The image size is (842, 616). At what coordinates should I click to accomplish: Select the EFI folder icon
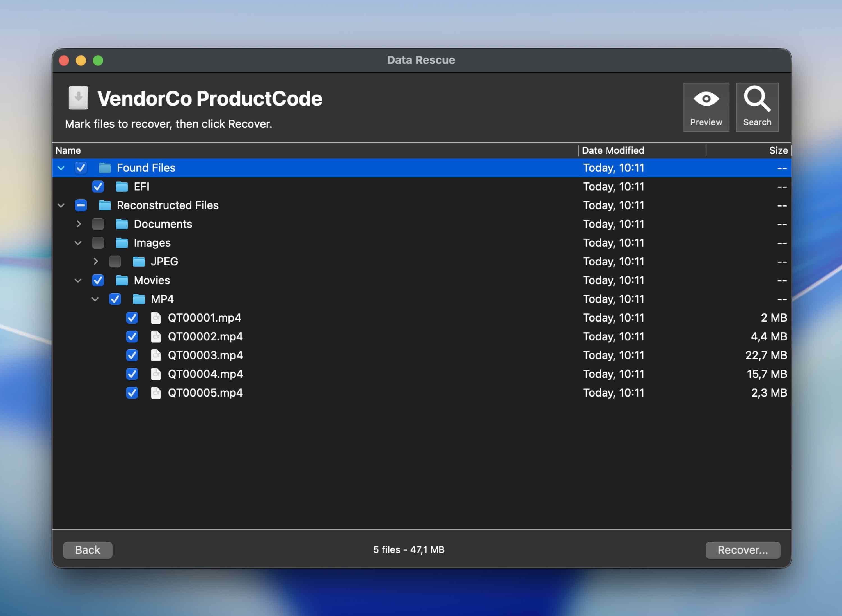coord(122,186)
